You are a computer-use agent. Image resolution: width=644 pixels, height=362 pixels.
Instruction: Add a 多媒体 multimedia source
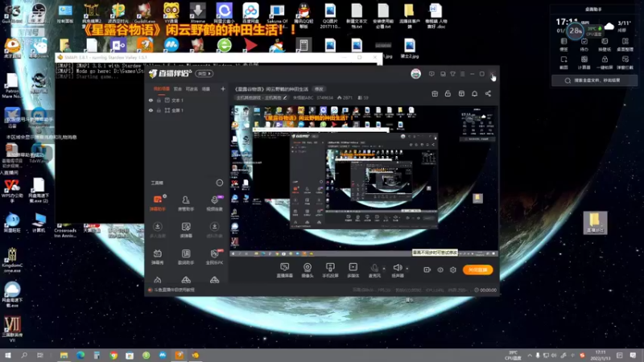click(353, 270)
